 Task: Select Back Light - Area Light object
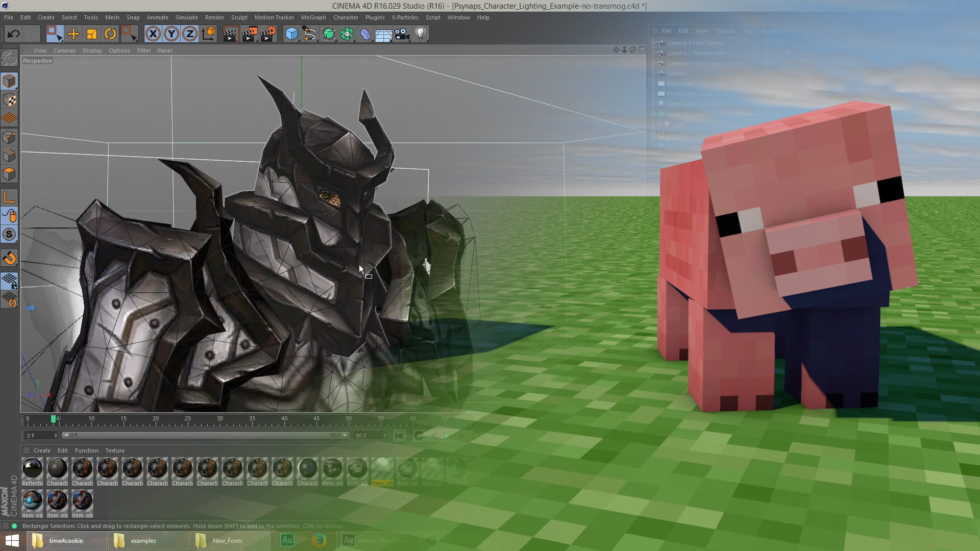click(696, 84)
